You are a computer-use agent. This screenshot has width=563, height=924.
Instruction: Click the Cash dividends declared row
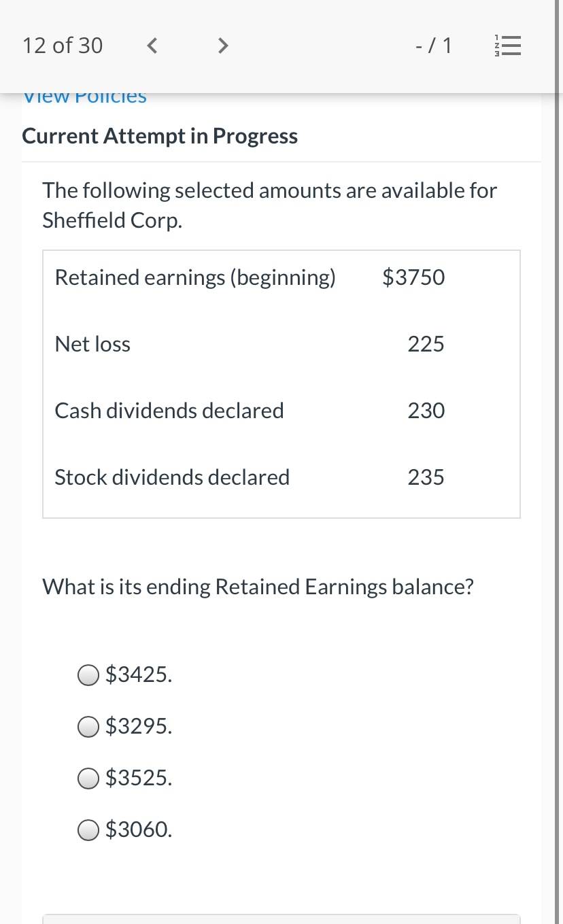click(281, 411)
